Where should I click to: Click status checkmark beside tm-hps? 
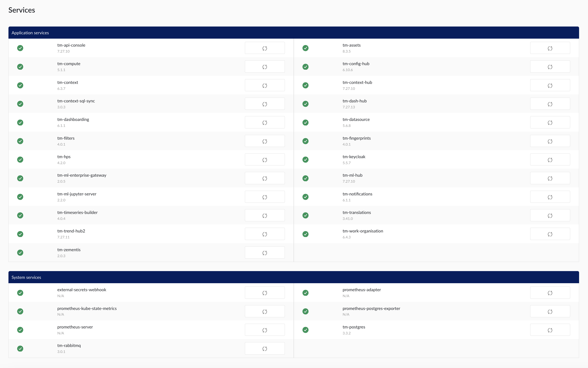click(20, 160)
